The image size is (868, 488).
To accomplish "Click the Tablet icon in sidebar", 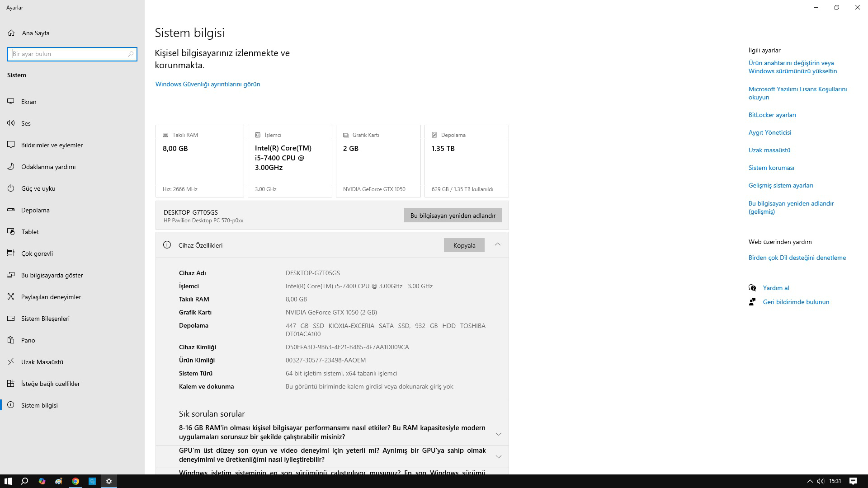I will 11,231.
